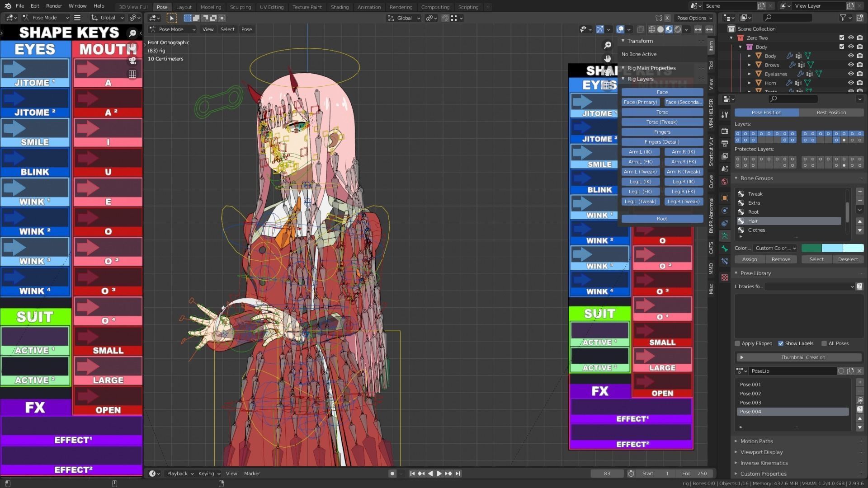The height and width of the screenshot is (488, 868).
Task: Jump to the timeline start frame
Action: tap(412, 474)
